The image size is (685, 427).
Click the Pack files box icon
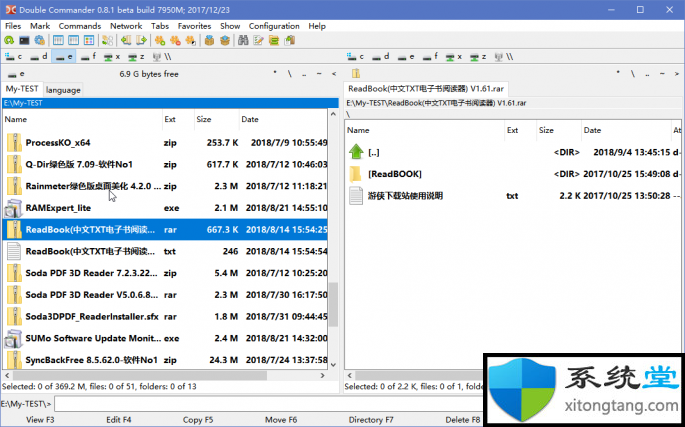pos(209,41)
